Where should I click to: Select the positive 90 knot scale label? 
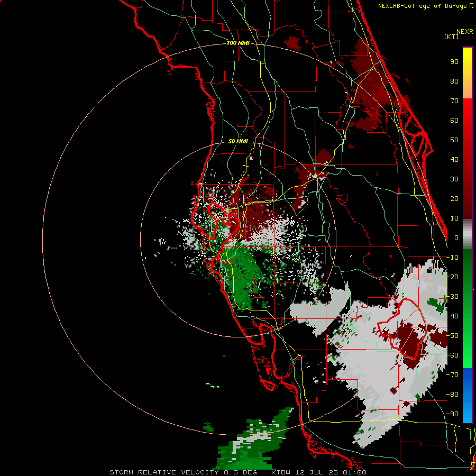454,62
